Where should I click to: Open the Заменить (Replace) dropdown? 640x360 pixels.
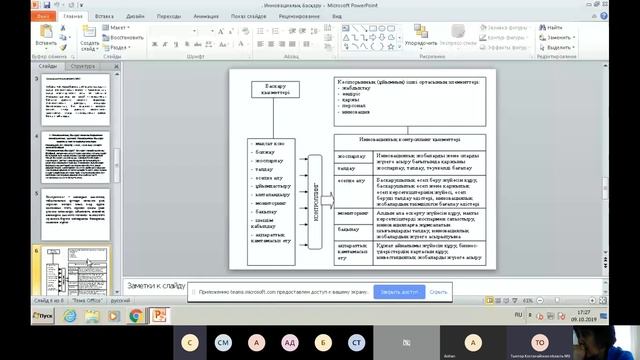pos(557,38)
